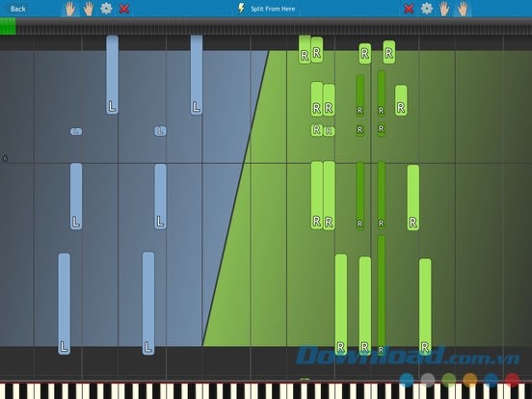This screenshot has height=399, width=532.
Task: Click the yellow lightning bolt icon
Action: pyautogui.click(x=241, y=9)
